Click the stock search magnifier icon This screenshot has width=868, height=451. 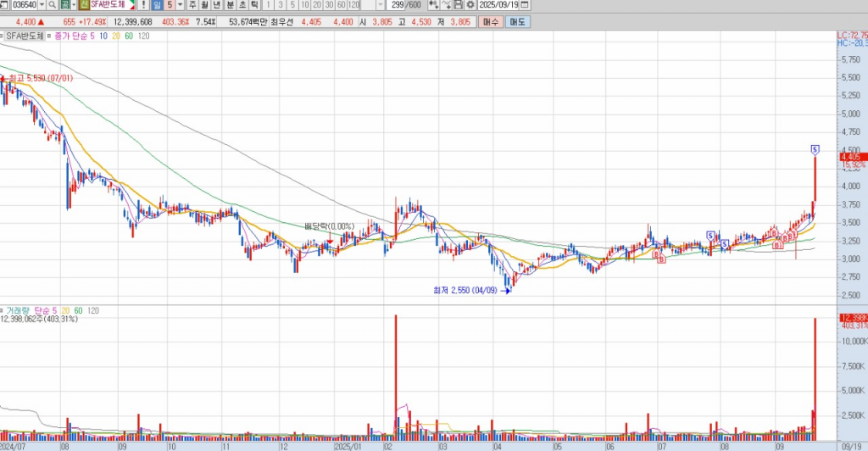point(53,5)
